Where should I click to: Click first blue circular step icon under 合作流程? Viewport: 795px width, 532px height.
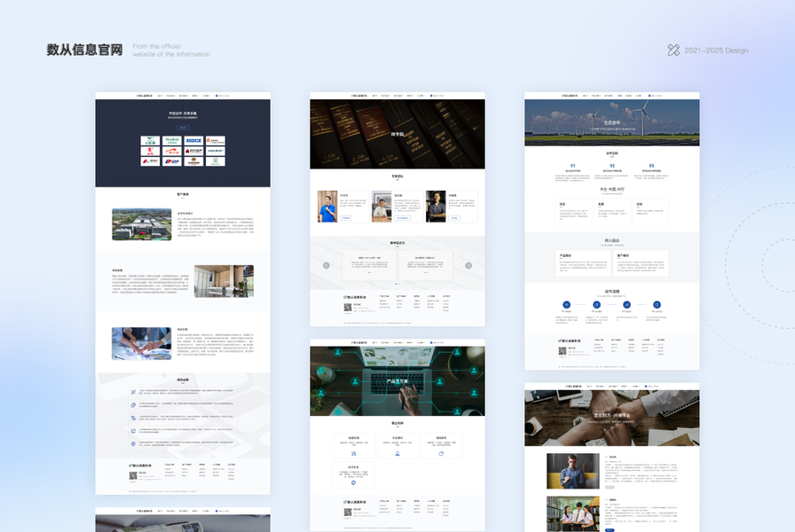pyautogui.click(x=567, y=305)
